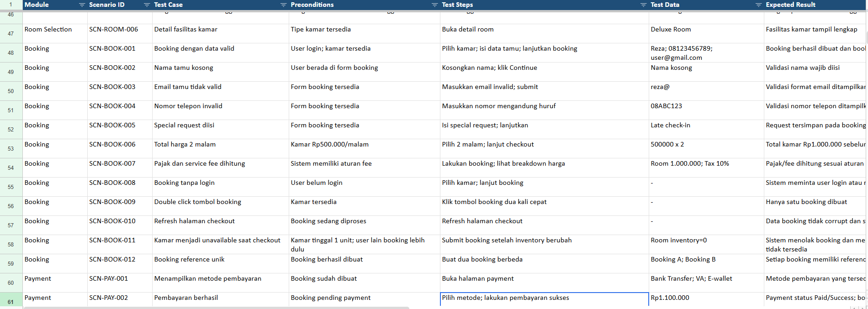Screen dimensions: 868x309
Task: Select cell SCN-BOOK-009
Action: tap(120, 206)
